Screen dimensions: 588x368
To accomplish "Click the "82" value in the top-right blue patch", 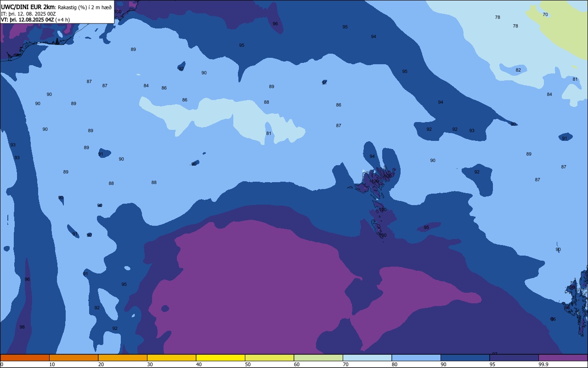I will pyautogui.click(x=518, y=70).
